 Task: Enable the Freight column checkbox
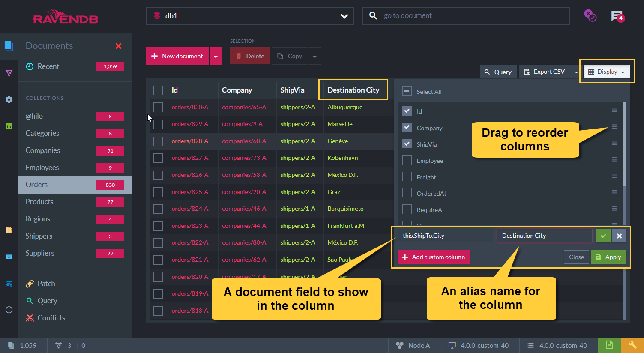(407, 176)
